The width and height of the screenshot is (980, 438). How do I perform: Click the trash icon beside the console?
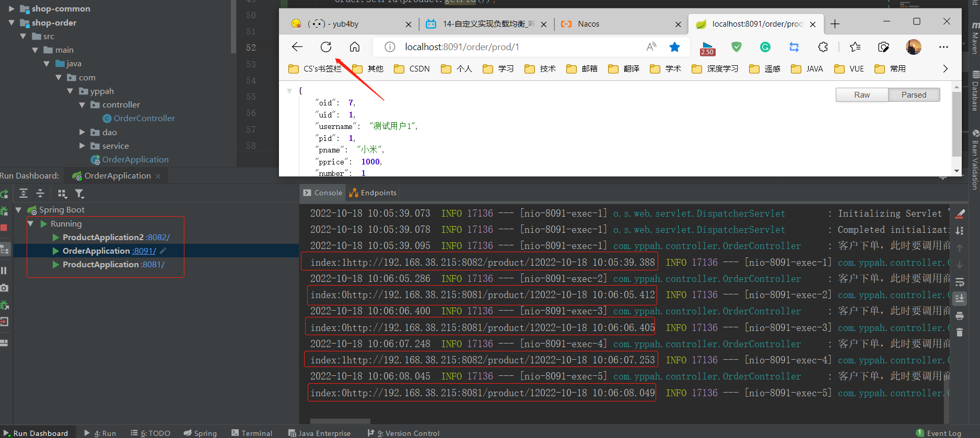point(960,332)
